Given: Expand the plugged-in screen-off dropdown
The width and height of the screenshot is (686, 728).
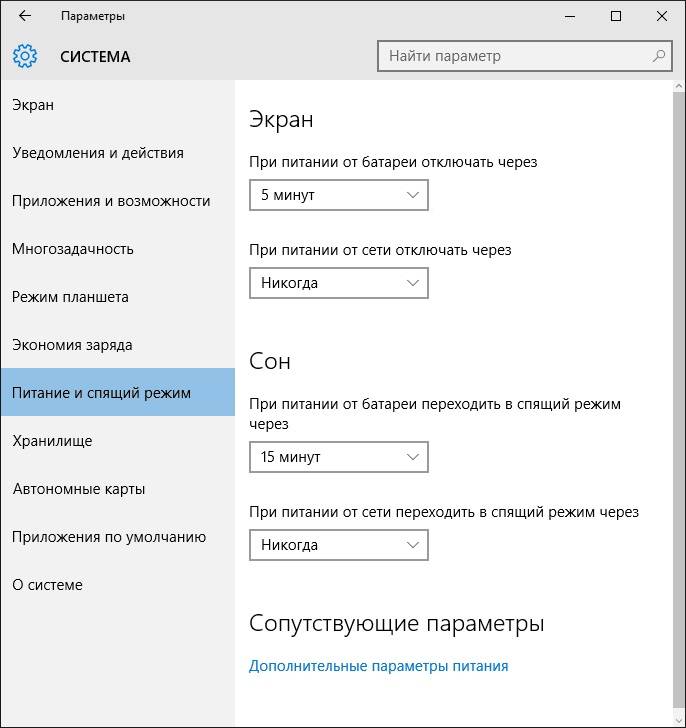Looking at the screenshot, I should coord(338,283).
